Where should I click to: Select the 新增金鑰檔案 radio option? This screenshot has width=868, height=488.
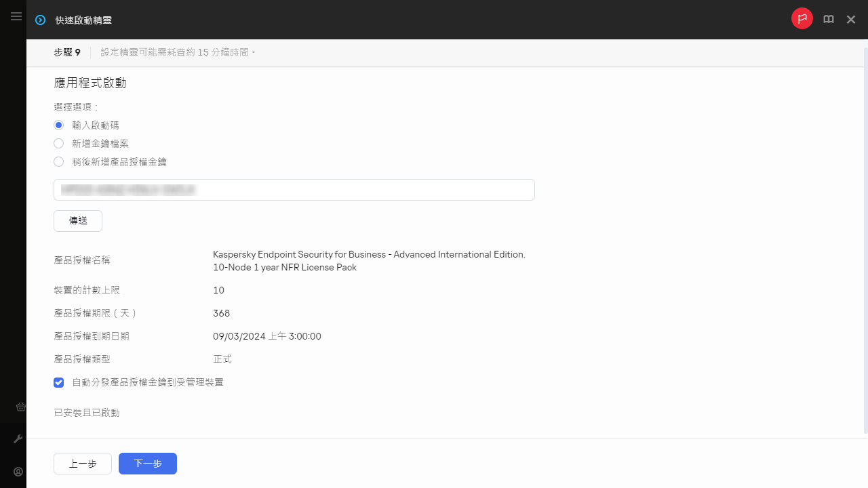tap(59, 144)
